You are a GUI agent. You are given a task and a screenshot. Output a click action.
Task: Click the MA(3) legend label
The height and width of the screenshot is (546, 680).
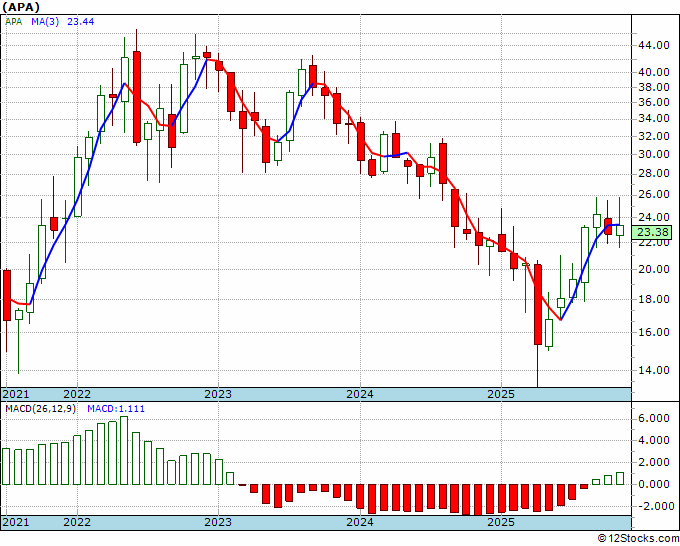click(45, 21)
